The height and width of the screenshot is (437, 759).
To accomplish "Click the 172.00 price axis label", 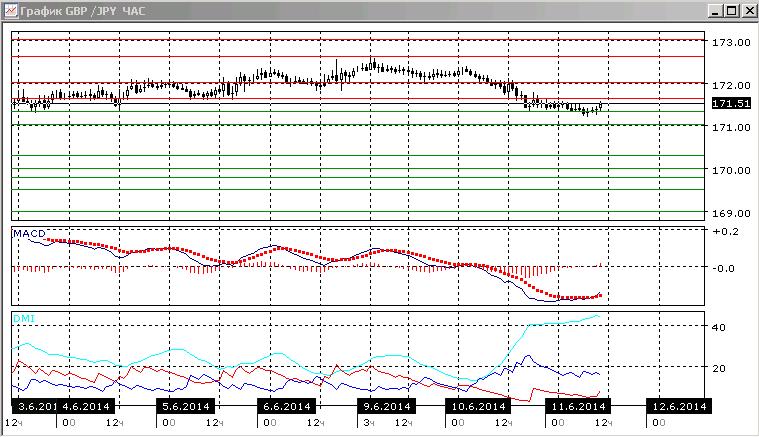I will pyautogui.click(x=731, y=85).
